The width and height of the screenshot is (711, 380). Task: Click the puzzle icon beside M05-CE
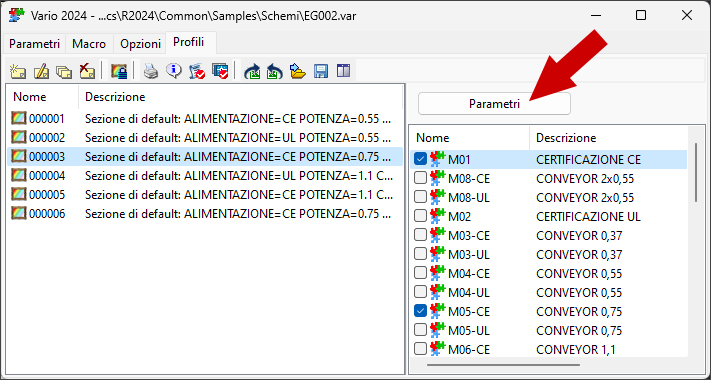coord(437,311)
